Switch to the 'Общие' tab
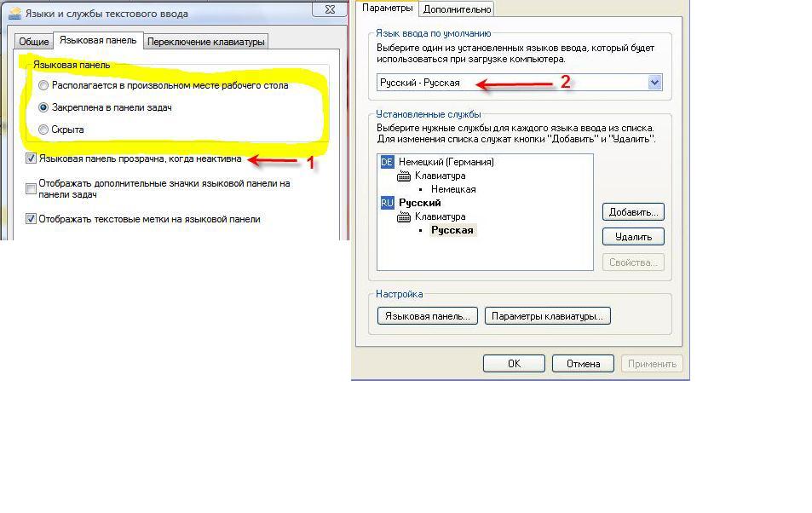This screenshot has width=812, height=513. tap(34, 42)
